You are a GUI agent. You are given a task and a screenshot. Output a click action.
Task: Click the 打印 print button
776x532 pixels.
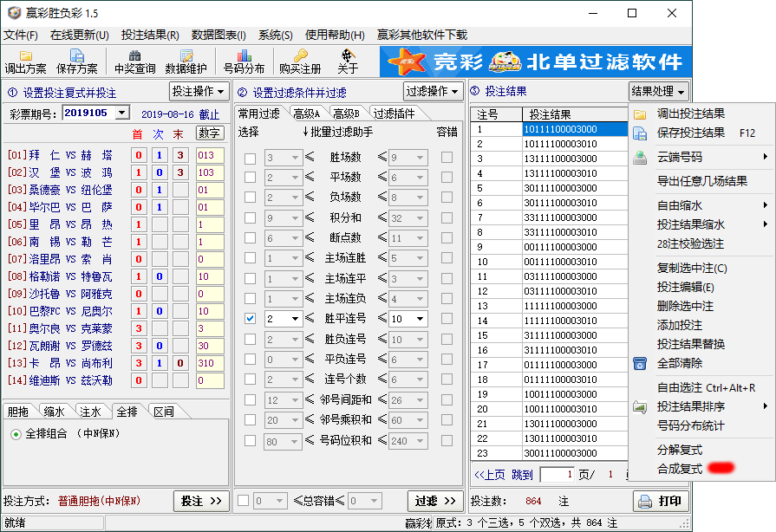click(x=661, y=501)
